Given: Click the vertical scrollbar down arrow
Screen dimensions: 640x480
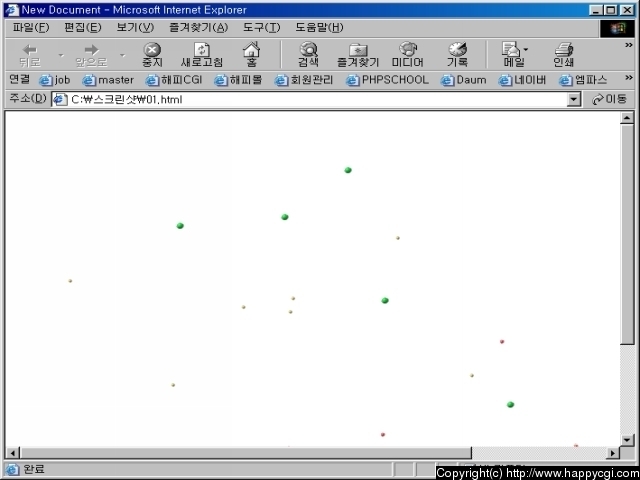Looking at the screenshot, I should click(x=627, y=440).
